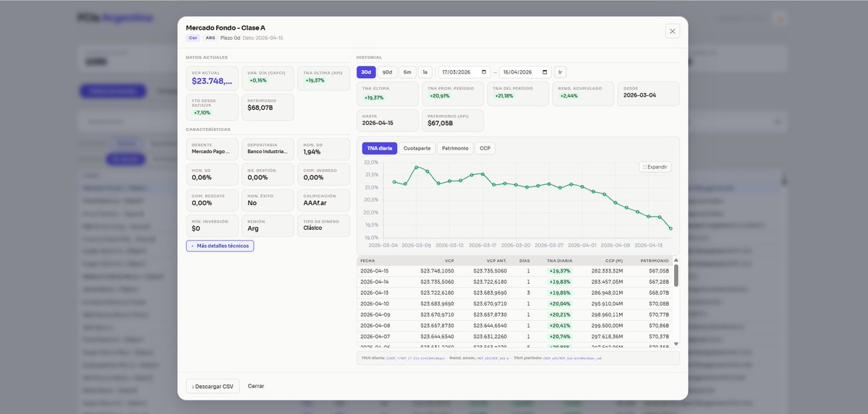Click the TNA DIARIA column header
This screenshot has height=414, width=868.
point(559,260)
